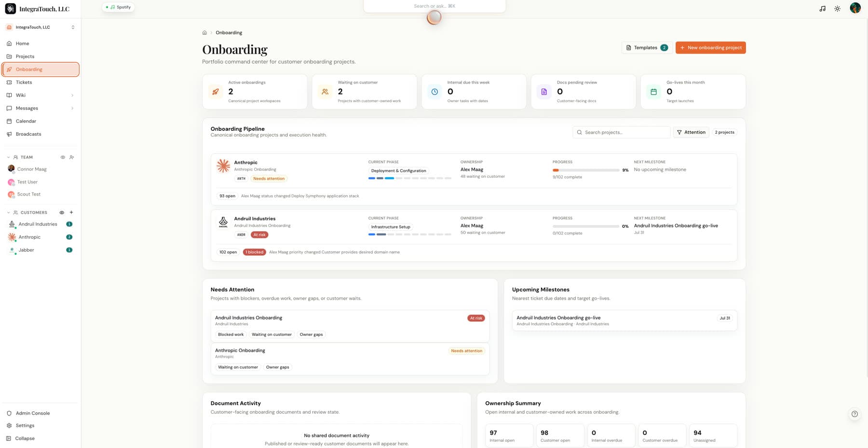This screenshot has height=448, width=868.
Task: Click the Go-lives this month calendar icon
Action: point(653,92)
